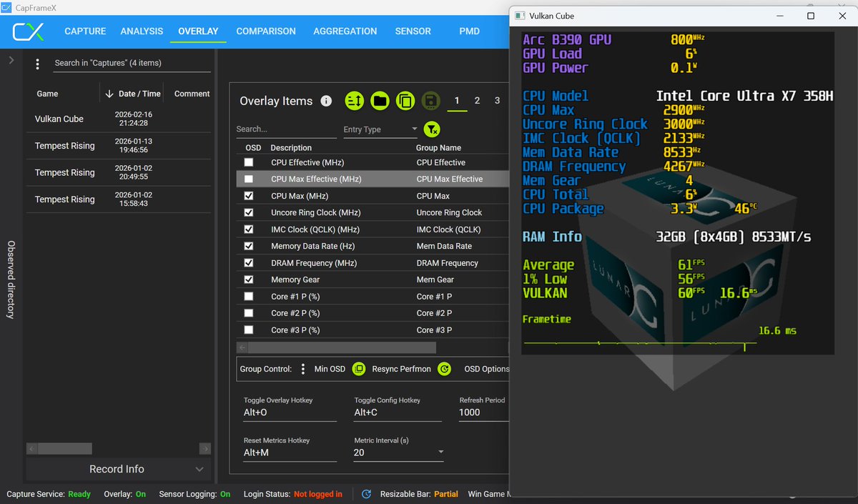This screenshot has width=858, height=504.
Task: Click the Vulkan Cube window title icon
Action: tap(519, 16)
